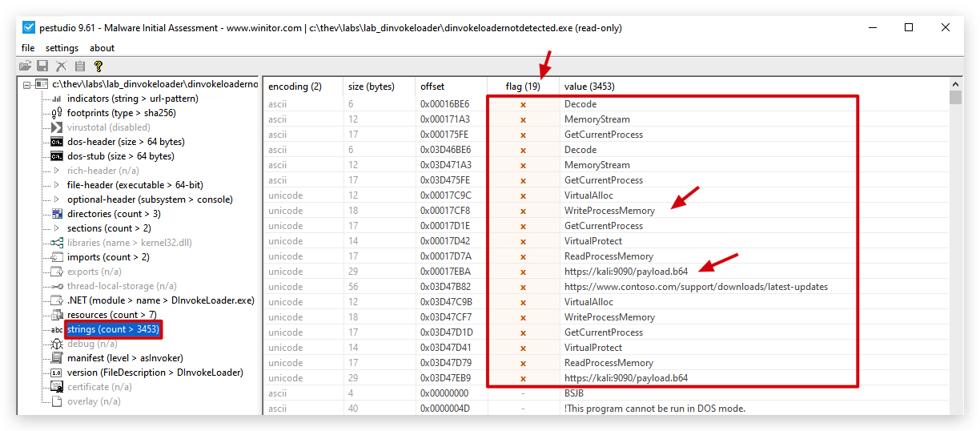
Task: Click the debug bug icon
Action: 57,344
